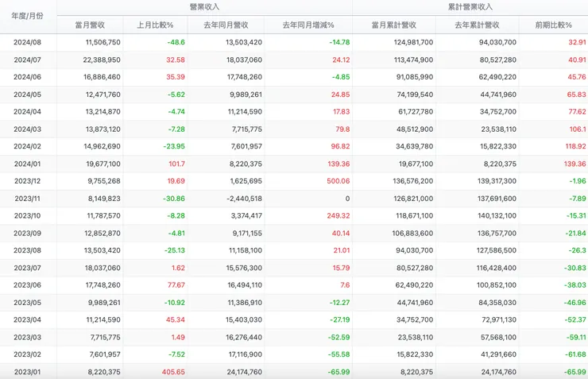Select the 上月比較% column header
The image size is (588, 379).
point(155,25)
